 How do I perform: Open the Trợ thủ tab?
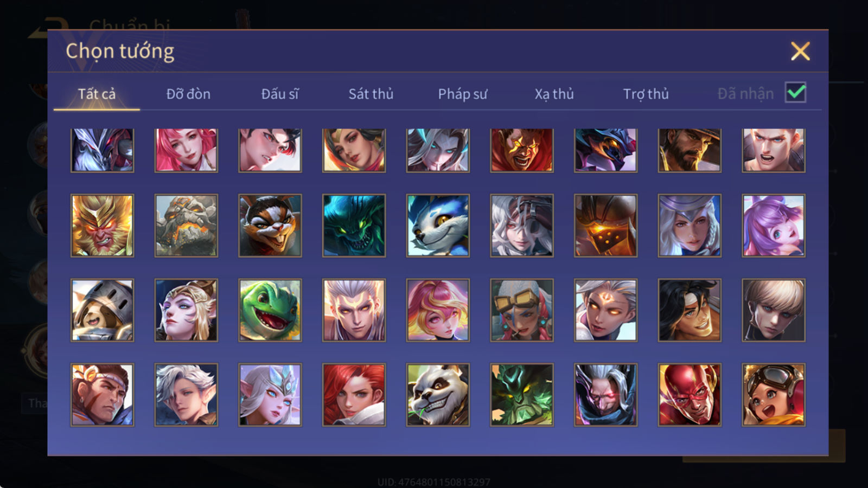646,94
